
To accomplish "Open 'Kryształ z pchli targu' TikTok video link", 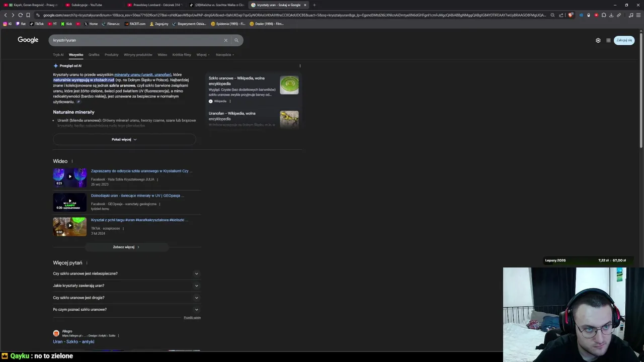I will tap(139, 220).
